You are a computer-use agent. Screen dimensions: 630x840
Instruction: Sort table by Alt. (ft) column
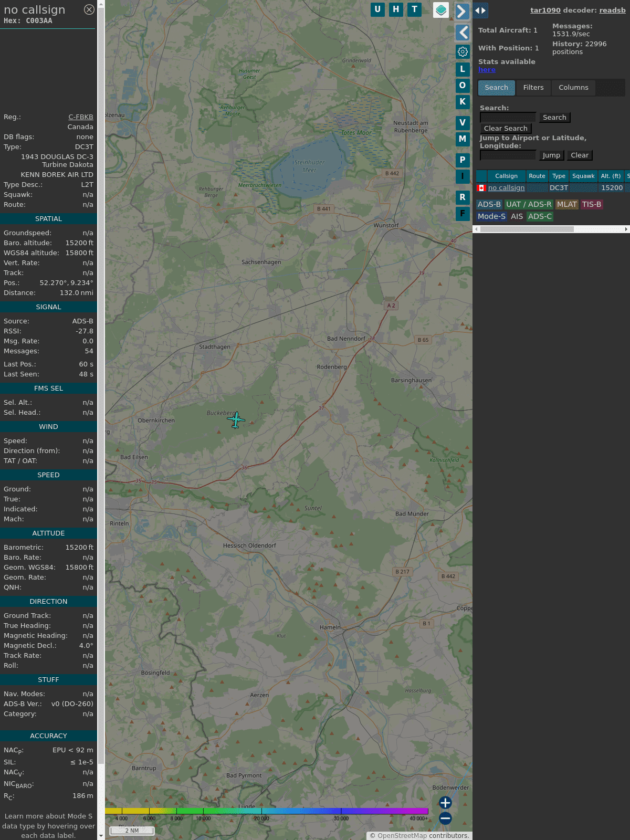610,176
